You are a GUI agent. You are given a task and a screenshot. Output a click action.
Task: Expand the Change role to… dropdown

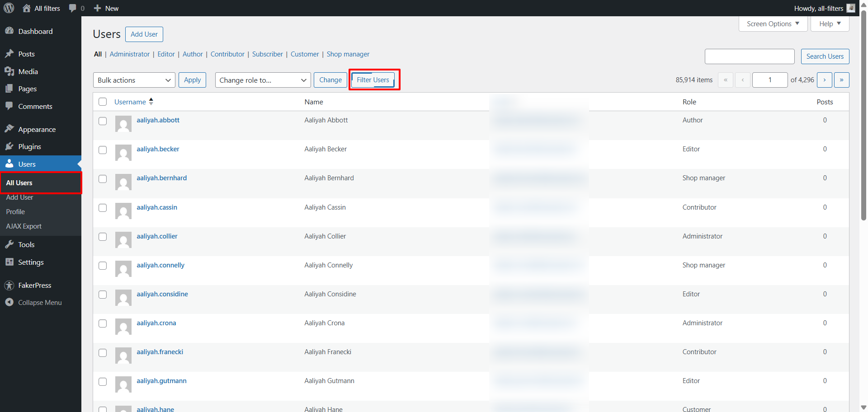click(x=263, y=80)
